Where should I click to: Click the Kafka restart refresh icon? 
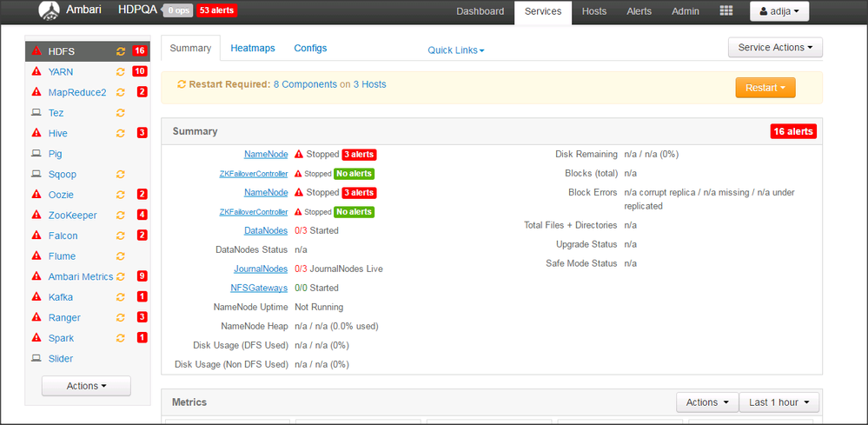[120, 297]
